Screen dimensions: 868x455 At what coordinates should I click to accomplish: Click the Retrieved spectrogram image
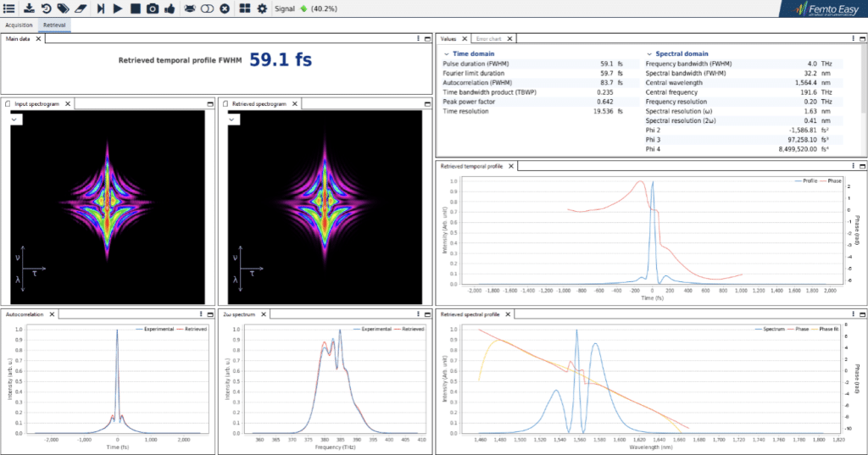pyautogui.click(x=325, y=207)
